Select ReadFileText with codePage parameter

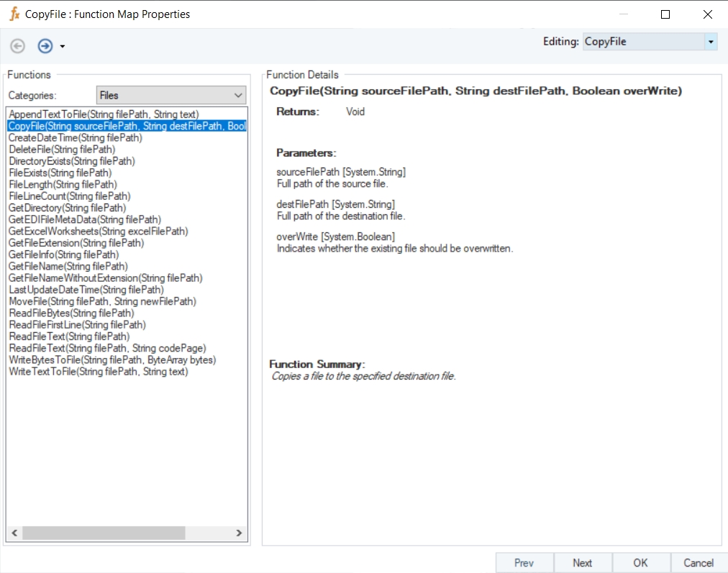click(x=107, y=348)
